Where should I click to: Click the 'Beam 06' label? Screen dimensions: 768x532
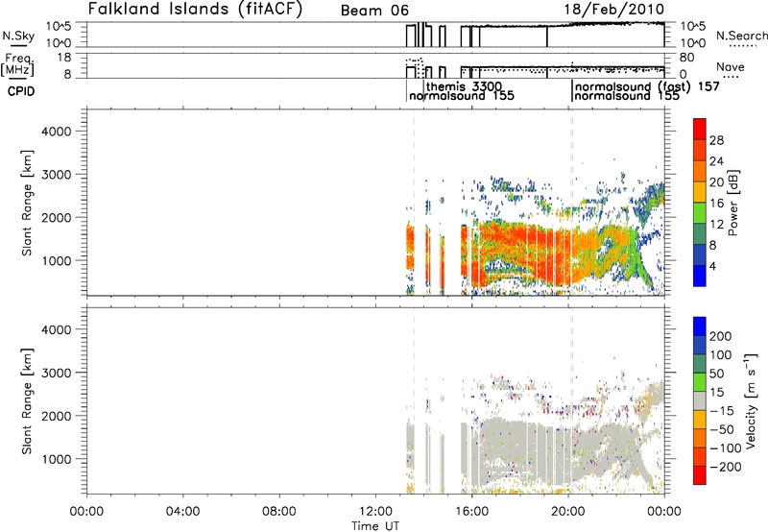374,11
